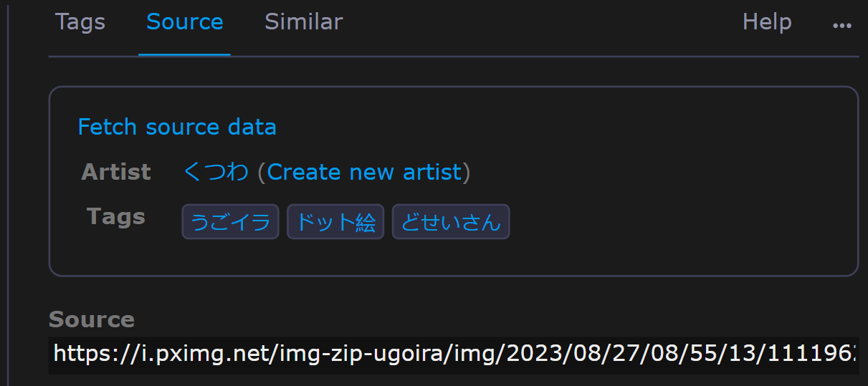Select the Source tab
This screenshot has width=868, height=386.
tap(184, 22)
